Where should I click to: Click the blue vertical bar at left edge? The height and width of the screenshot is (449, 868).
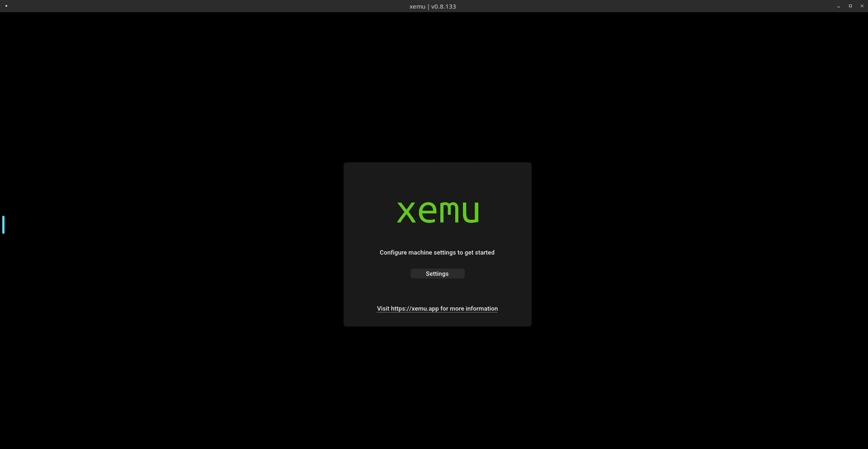3,225
